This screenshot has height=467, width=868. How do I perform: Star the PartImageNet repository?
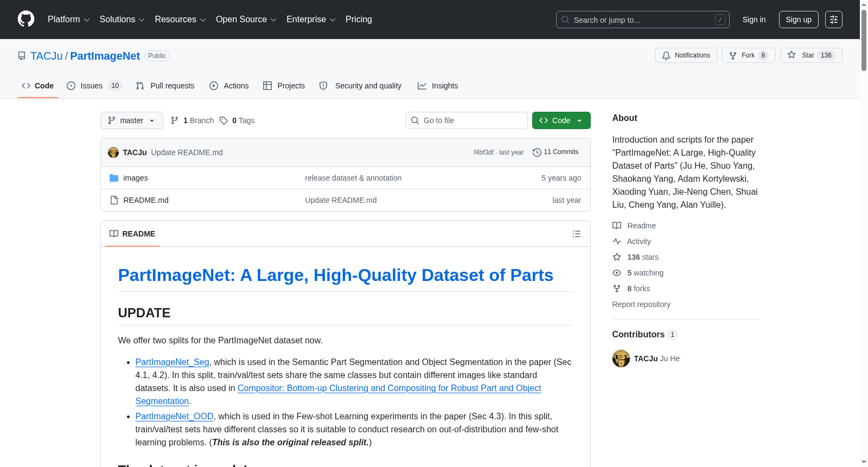coord(811,55)
